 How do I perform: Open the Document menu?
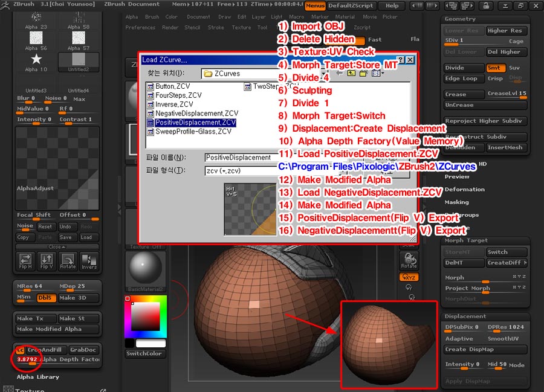click(198, 17)
